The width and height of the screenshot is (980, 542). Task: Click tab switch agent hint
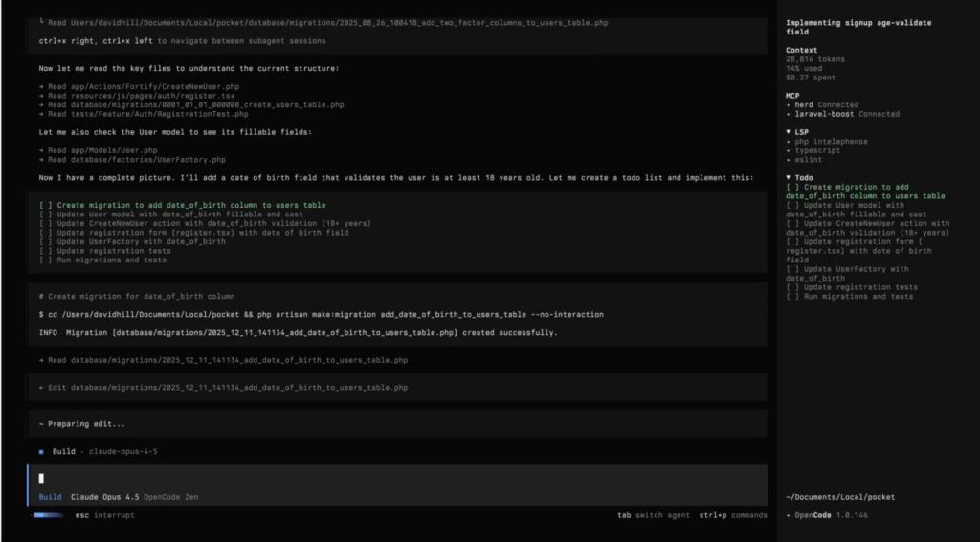click(x=654, y=515)
